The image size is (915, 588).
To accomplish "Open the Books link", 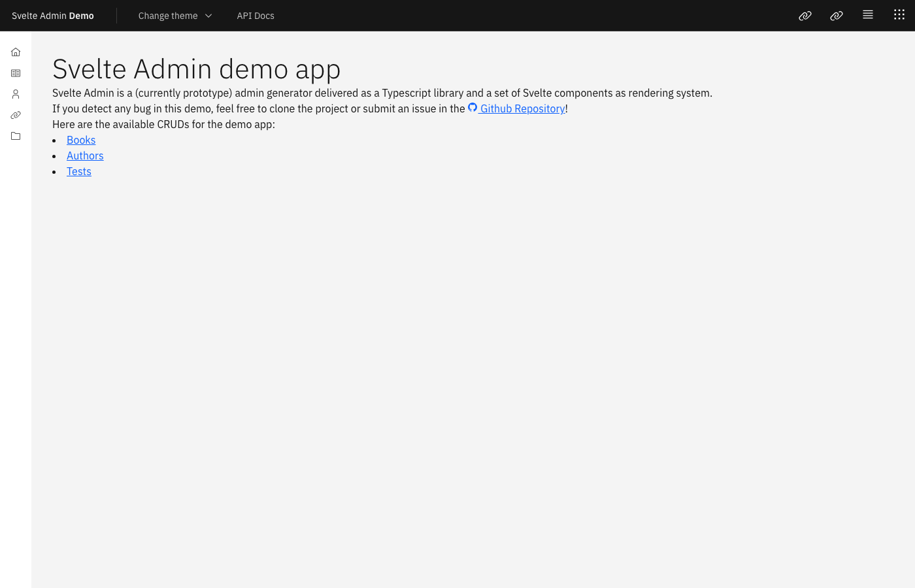I will pos(81,140).
